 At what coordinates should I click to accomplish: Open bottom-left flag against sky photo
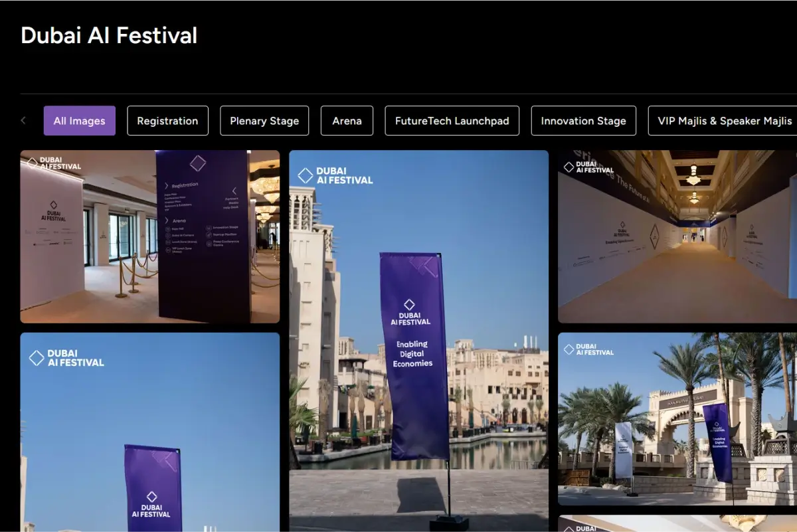150,432
